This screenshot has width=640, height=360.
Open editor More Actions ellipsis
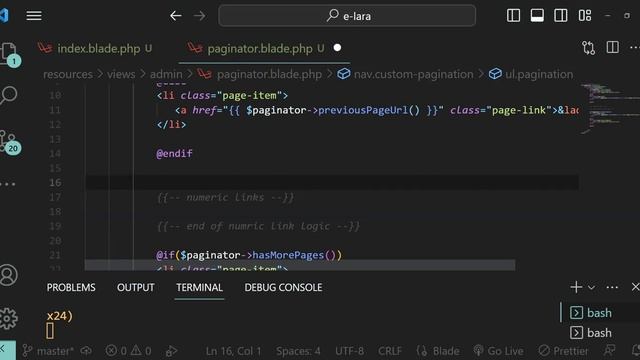point(634,48)
